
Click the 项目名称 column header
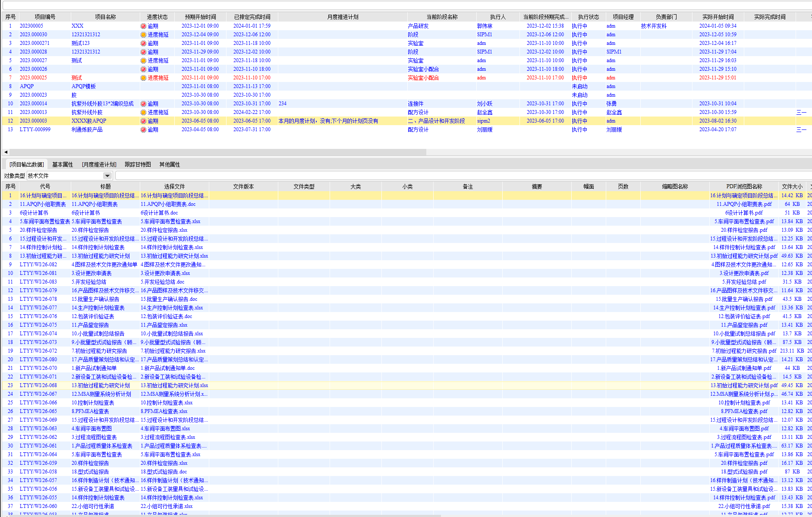tap(105, 17)
